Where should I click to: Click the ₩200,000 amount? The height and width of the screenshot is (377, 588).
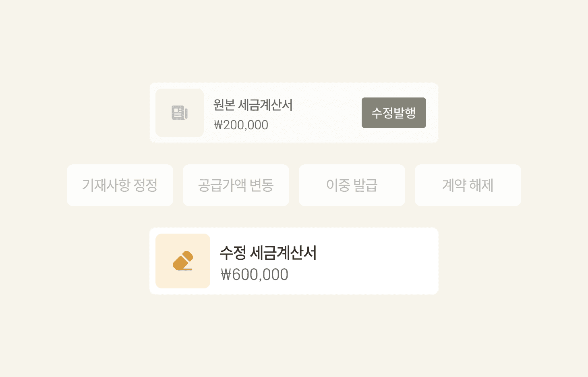click(241, 125)
